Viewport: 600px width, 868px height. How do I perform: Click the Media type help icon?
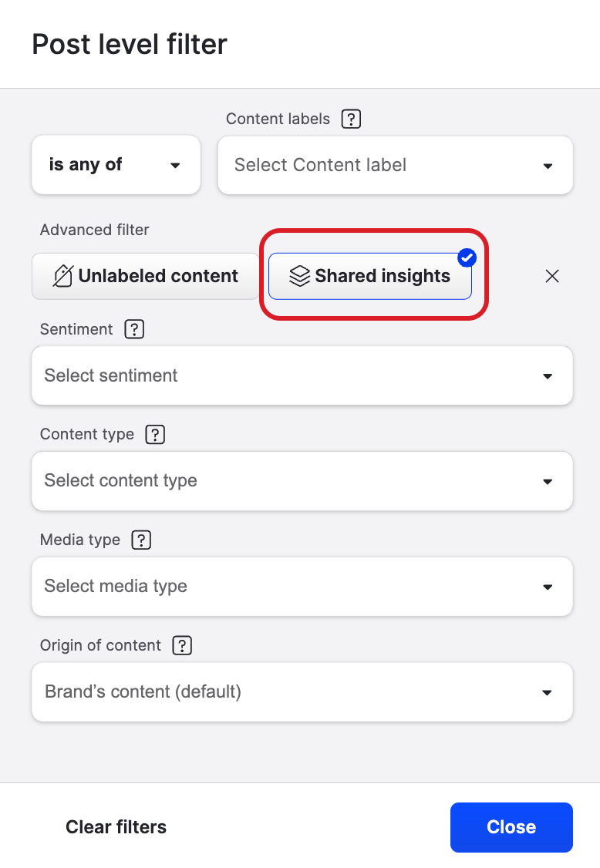(x=141, y=540)
